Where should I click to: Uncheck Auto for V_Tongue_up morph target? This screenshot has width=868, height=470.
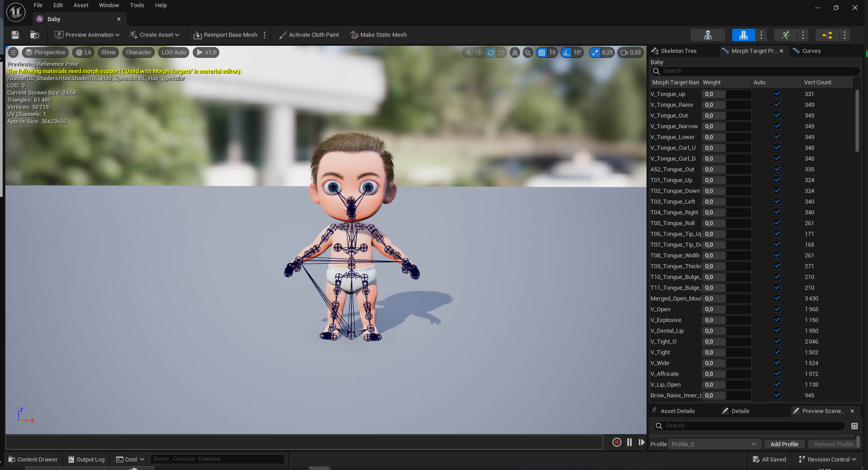(777, 94)
